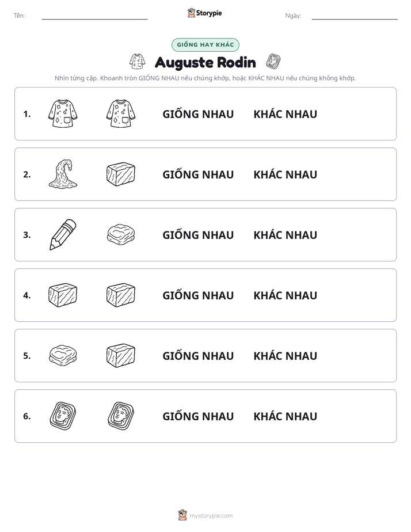Click the left smock icon in row 1
411x532 pixels.
point(63,113)
